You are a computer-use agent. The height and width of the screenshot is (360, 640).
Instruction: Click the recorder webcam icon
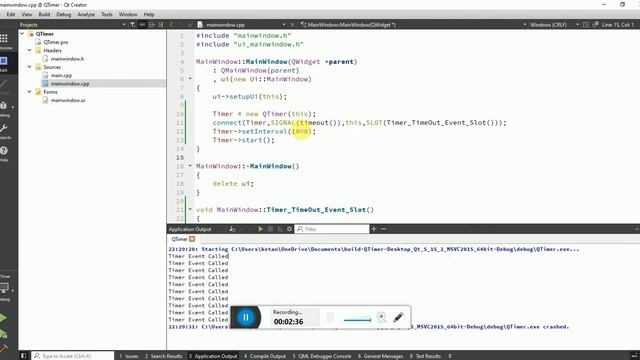(x=381, y=317)
